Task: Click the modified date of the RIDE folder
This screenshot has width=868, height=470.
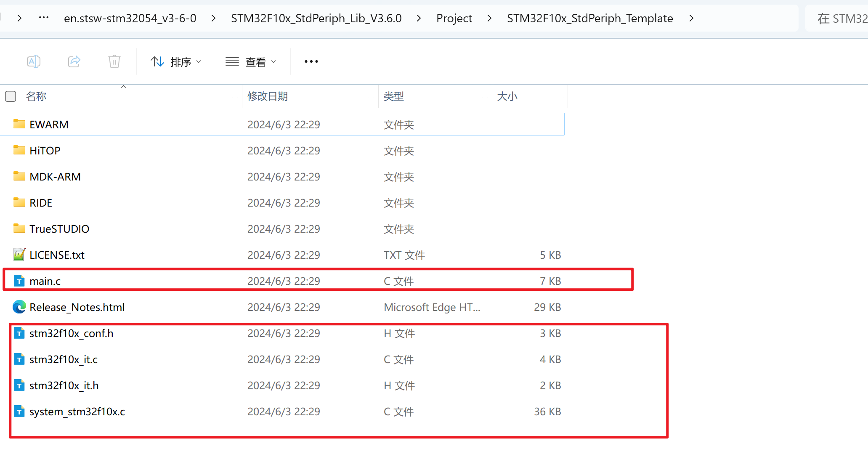Action: tap(284, 203)
